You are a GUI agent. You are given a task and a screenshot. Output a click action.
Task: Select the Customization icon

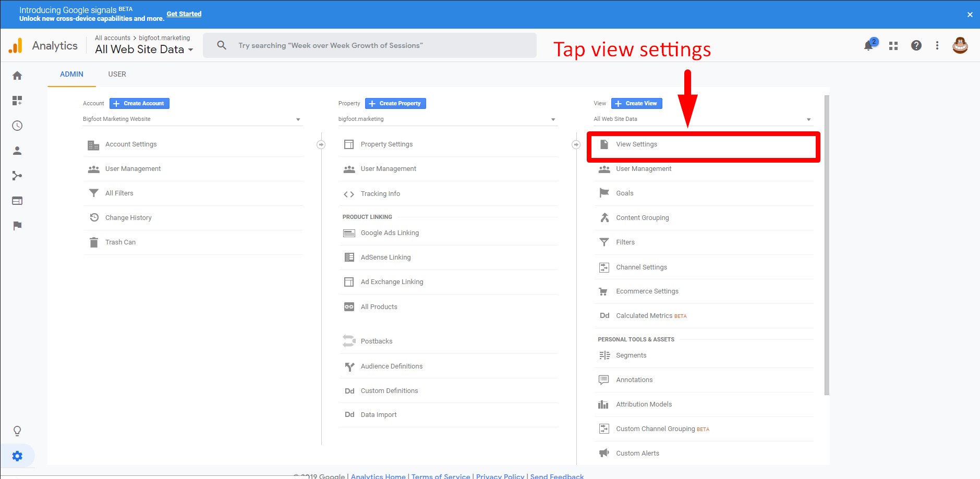coord(17,101)
